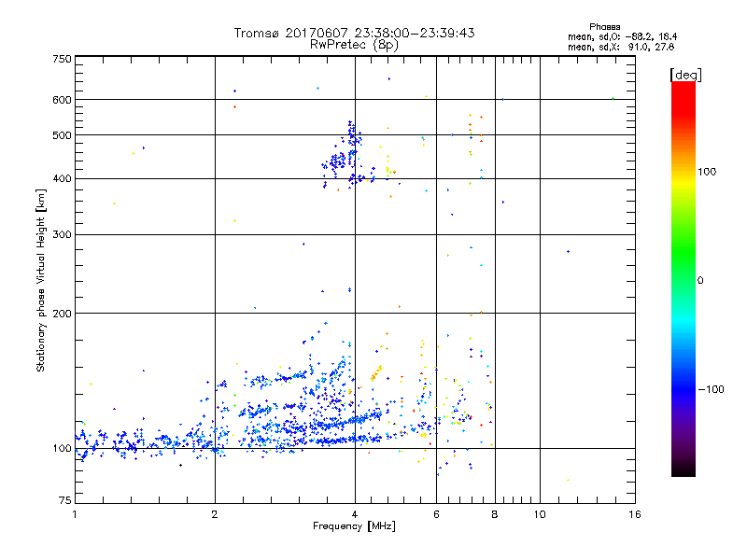Click the 'Phases' header label
This screenshot has width=747, height=560.
(x=604, y=27)
